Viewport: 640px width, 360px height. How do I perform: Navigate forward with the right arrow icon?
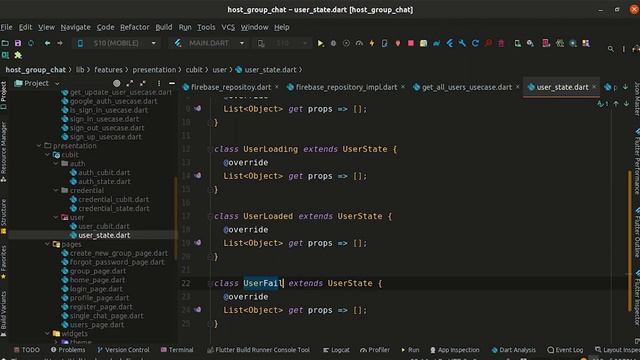tap(60, 43)
